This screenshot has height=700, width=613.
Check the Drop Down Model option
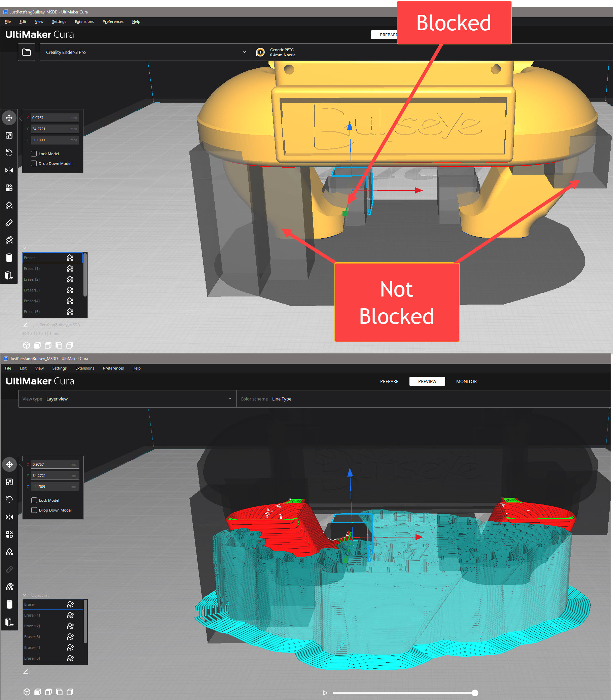tap(34, 163)
